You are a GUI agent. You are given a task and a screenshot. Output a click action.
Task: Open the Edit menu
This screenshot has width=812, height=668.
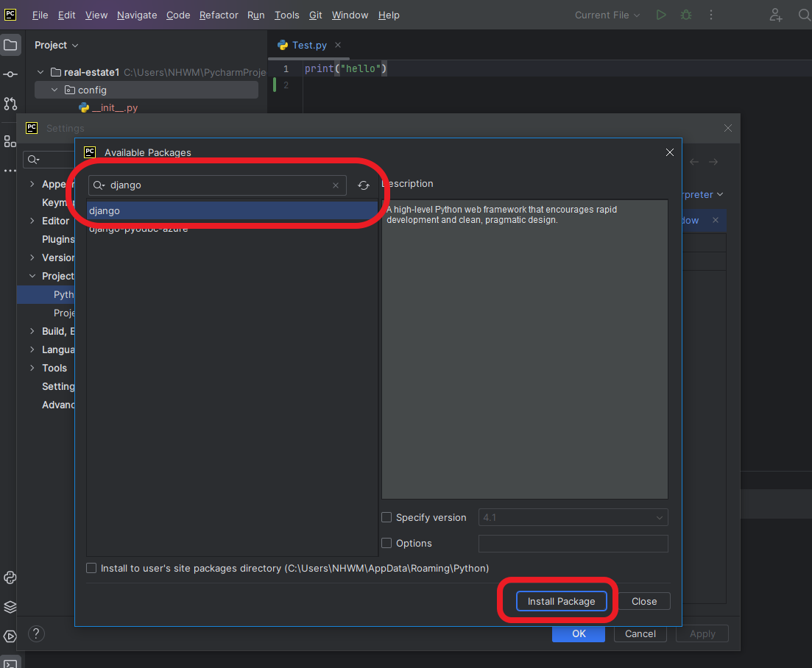(x=66, y=15)
